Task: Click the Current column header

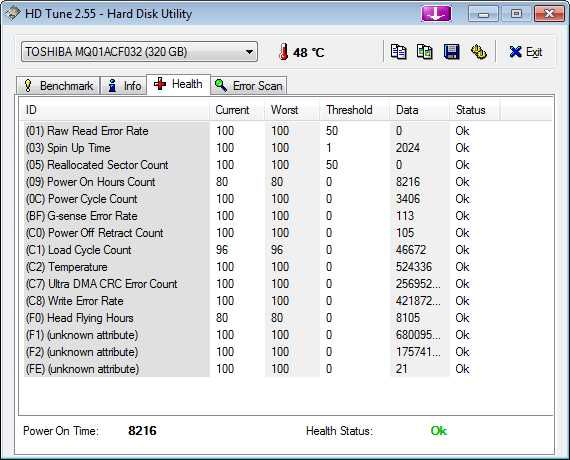Action: (x=237, y=110)
